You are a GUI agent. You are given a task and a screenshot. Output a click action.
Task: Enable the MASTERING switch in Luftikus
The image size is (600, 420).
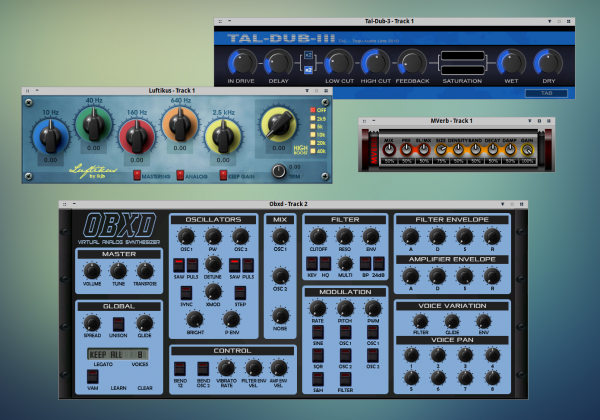click(x=137, y=175)
